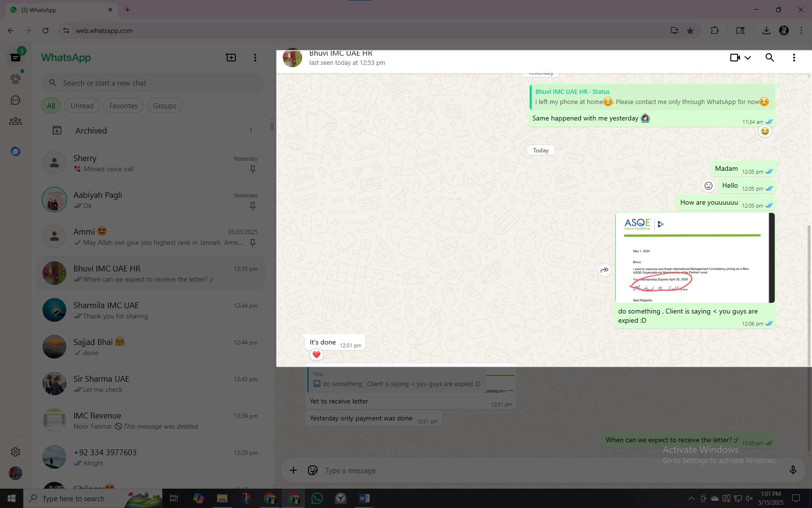Open Sherry chat
812x508 pixels.
click(151, 163)
